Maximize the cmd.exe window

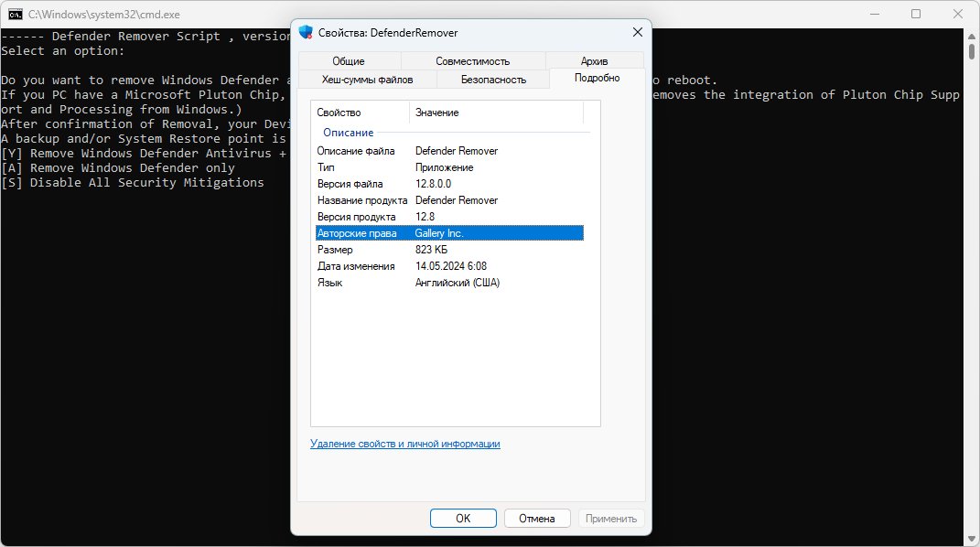click(916, 14)
